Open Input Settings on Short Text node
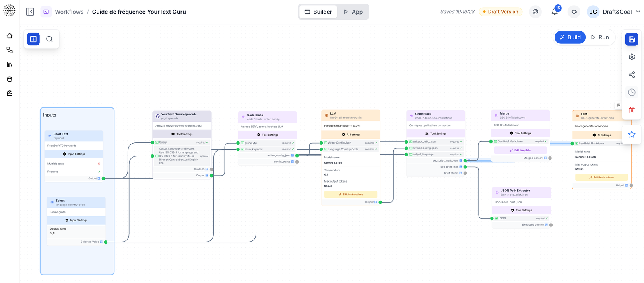Viewport: 644px width, 283px height. click(x=74, y=154)
